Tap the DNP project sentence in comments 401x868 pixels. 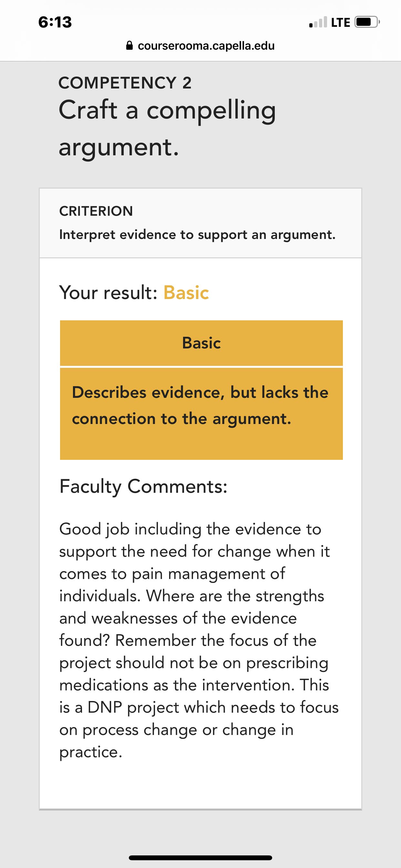tap(199, 718)
